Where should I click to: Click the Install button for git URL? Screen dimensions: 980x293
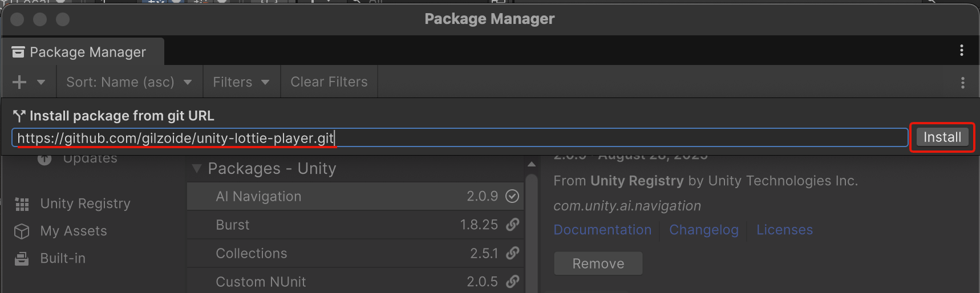[942, 137]
